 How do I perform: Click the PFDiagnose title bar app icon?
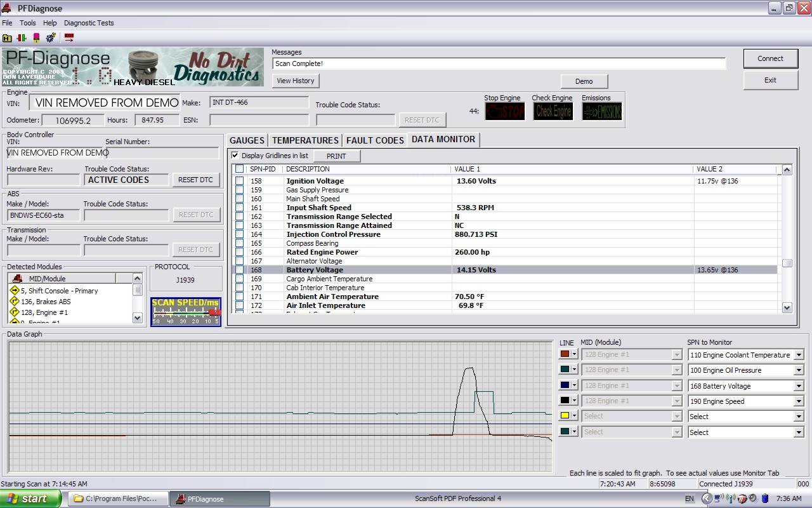(x=8, y=8)
